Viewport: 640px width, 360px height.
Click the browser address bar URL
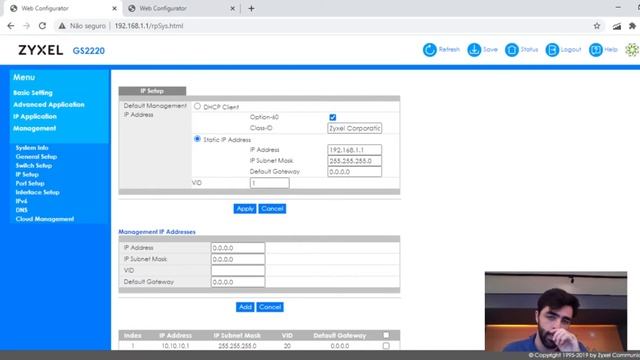tap(149, 26)
